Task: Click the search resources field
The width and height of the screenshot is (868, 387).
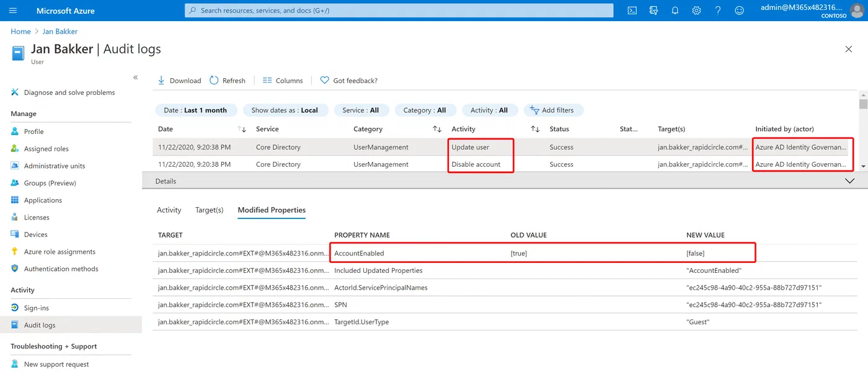Action: [399, 11]
